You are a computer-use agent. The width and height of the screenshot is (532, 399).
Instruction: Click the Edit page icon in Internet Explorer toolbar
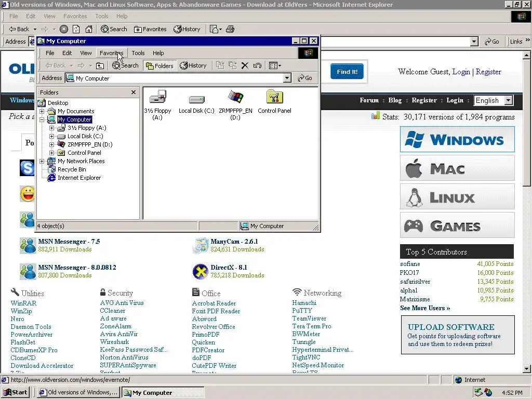point(216,29)
